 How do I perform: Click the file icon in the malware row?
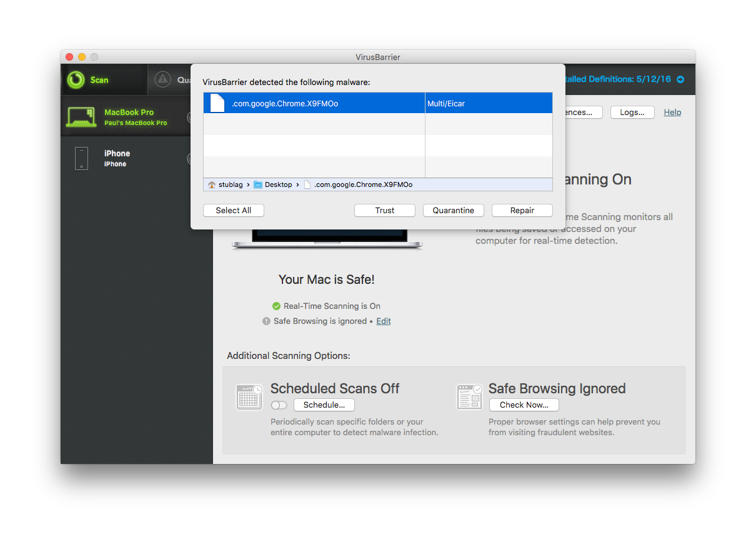coord(217,103)
